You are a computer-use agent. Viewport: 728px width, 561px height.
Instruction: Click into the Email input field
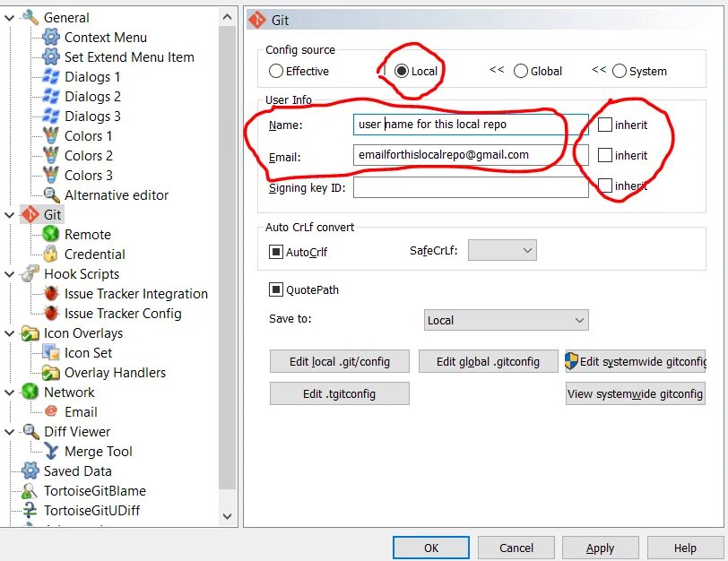tap(471, 155)
